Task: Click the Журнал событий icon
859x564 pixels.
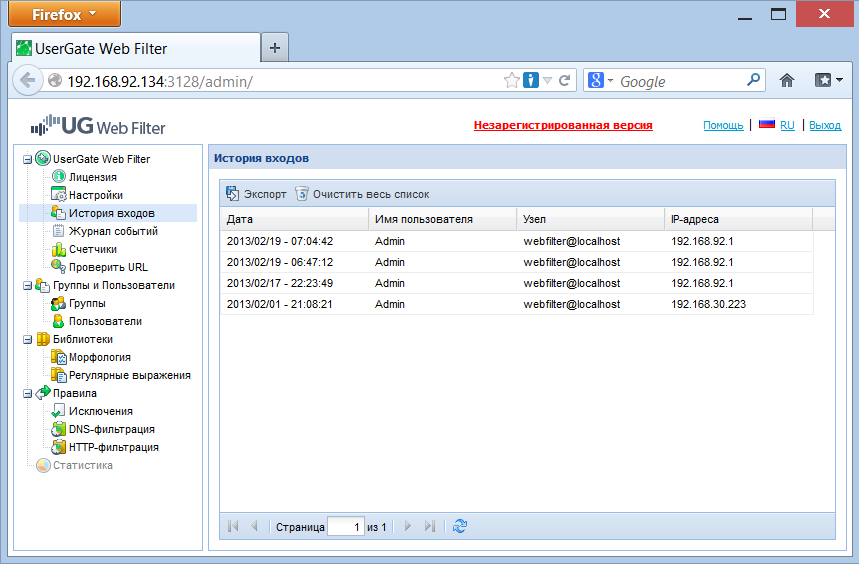Action: point(59,231)
